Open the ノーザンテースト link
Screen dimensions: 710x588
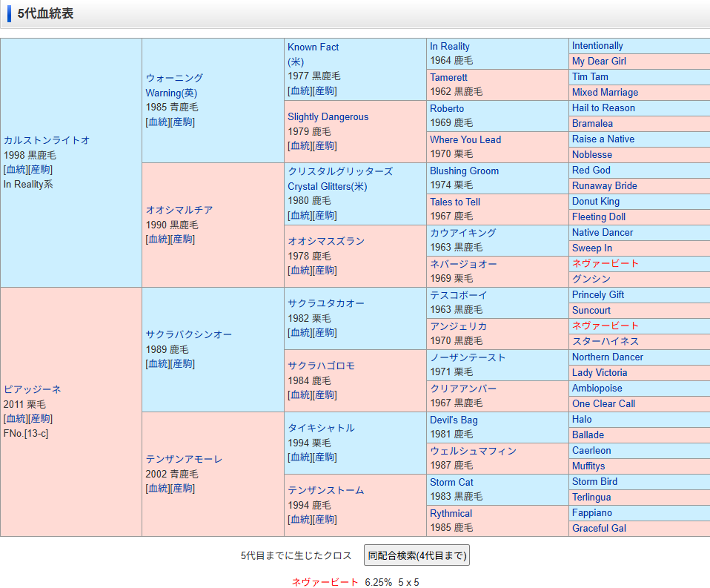(x=468, y=357)
